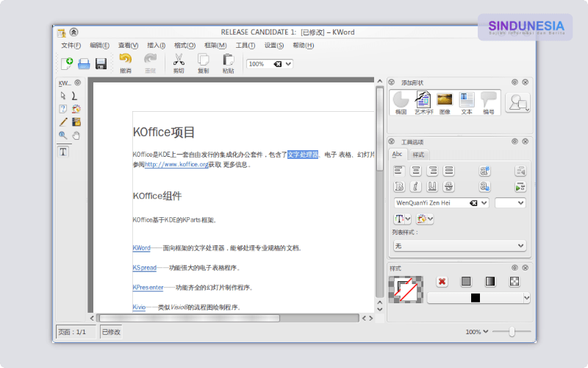This screenshot has width=588, height=368.
Task: Open the 查看(V) menu
Action: tap(128, 46)
